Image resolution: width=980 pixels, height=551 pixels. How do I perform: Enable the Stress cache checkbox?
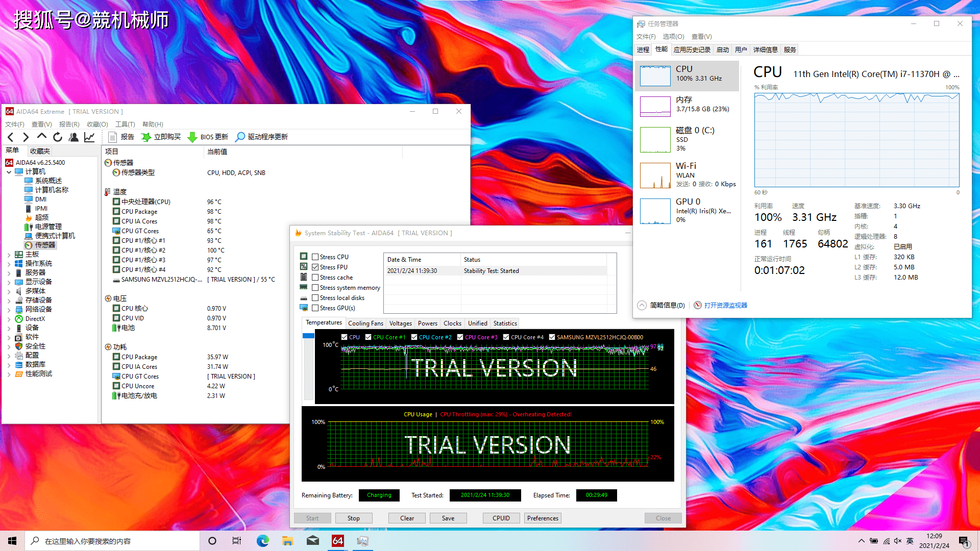pyautogui.click(x=315, y=278)
